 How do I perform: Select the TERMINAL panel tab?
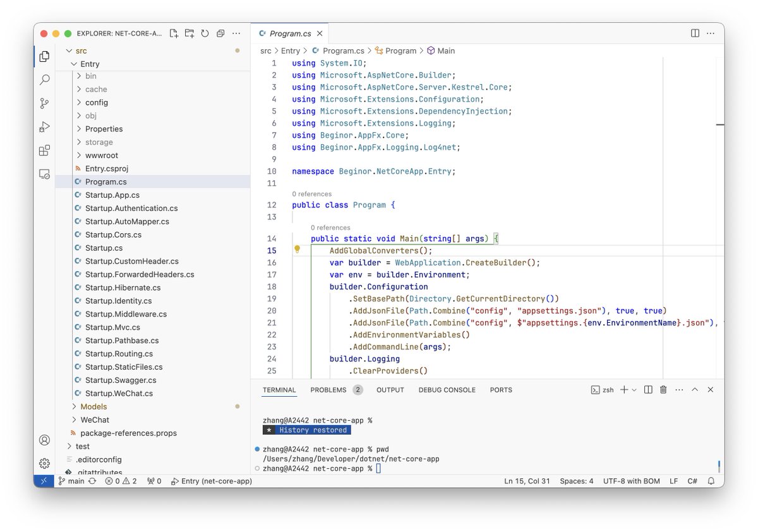point(279,390)
